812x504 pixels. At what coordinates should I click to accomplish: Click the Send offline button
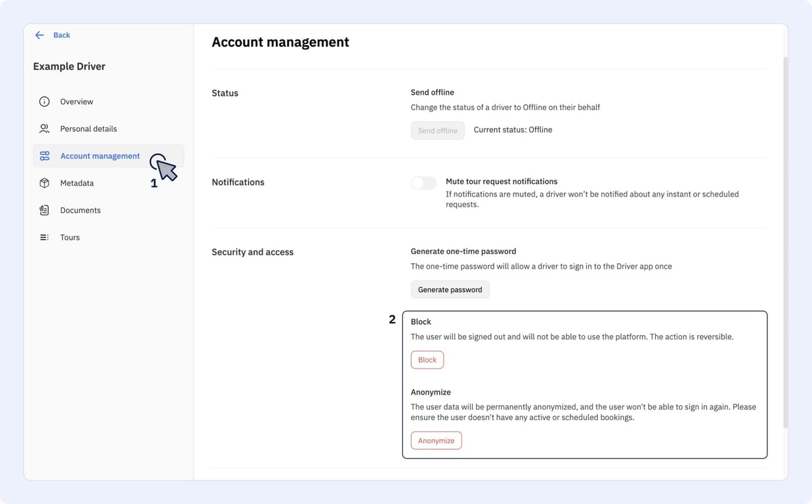(438, 131)
